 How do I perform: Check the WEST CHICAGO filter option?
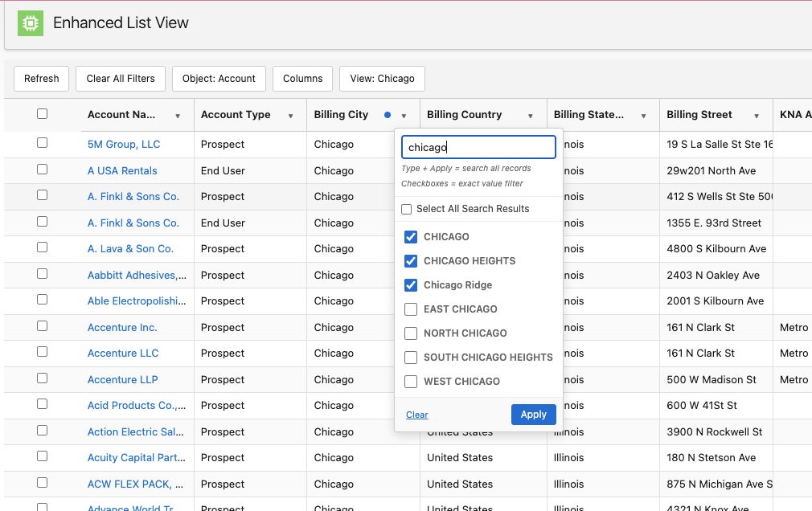[x=410, y=382]
